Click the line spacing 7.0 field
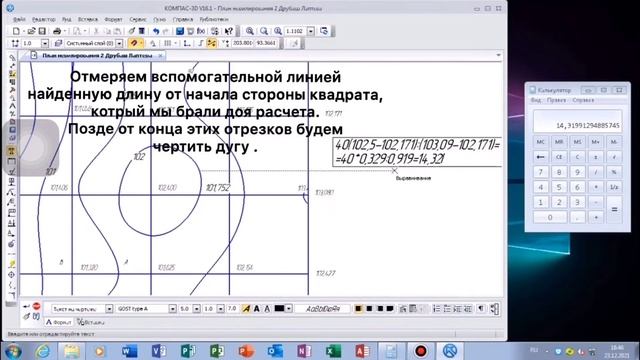The height and width of the screenshot is (360, 640). coord(232,309)
